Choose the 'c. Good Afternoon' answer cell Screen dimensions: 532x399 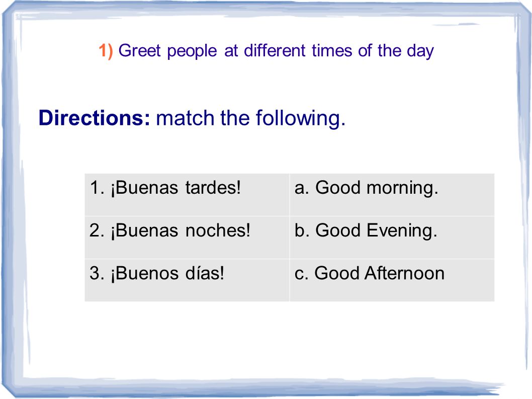tap(392, 280)
